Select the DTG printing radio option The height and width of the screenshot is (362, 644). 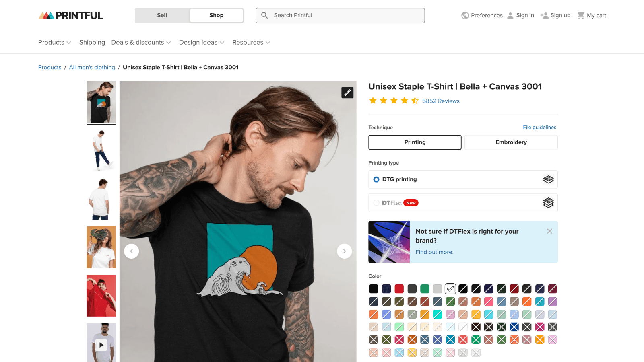pyautogui.click(x=376, y=179)
